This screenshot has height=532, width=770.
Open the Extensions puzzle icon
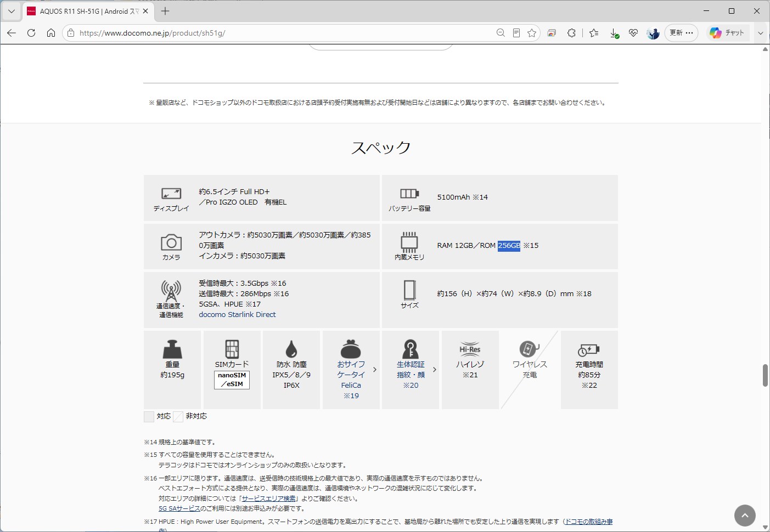571,33
